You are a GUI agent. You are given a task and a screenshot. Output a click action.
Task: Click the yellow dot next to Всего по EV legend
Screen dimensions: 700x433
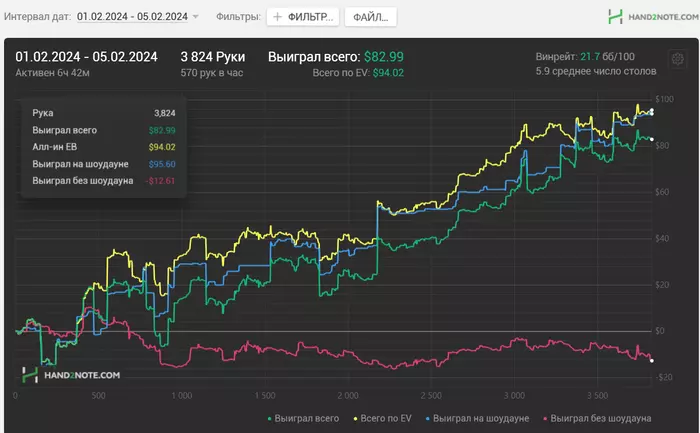click(x=355, y=419)
